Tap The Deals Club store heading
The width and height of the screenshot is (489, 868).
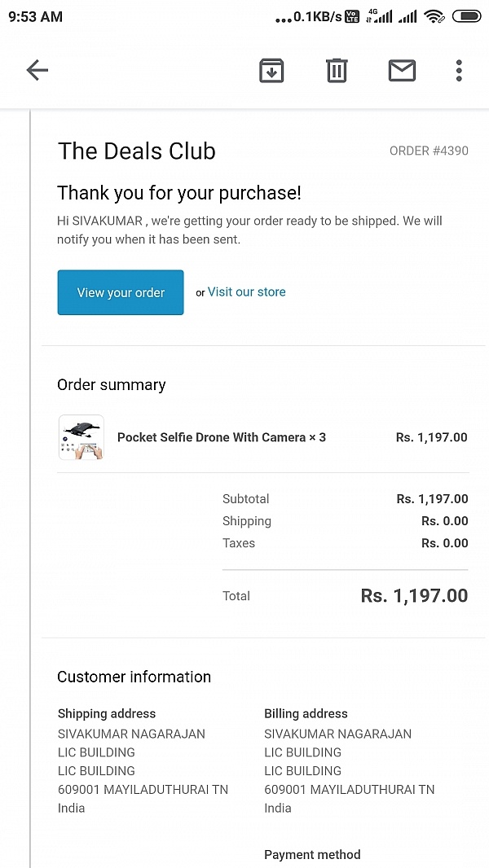[136, 151]
